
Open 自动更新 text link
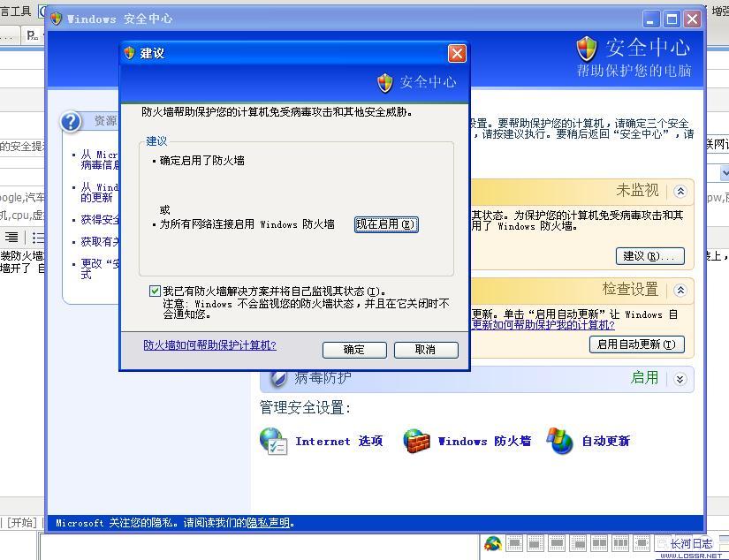coord(606,441)
